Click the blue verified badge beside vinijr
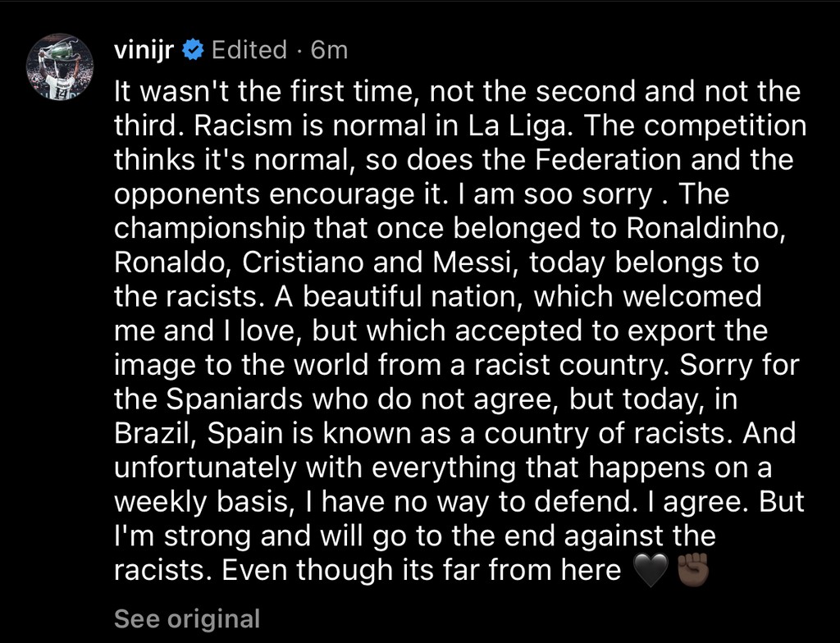This screenshot has height=643, width=840. [194, 50]
